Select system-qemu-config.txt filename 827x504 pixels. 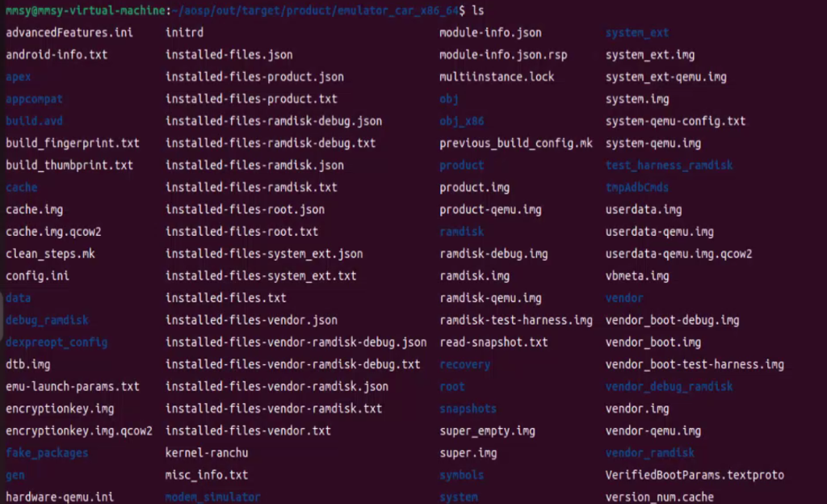click(675, 121)
